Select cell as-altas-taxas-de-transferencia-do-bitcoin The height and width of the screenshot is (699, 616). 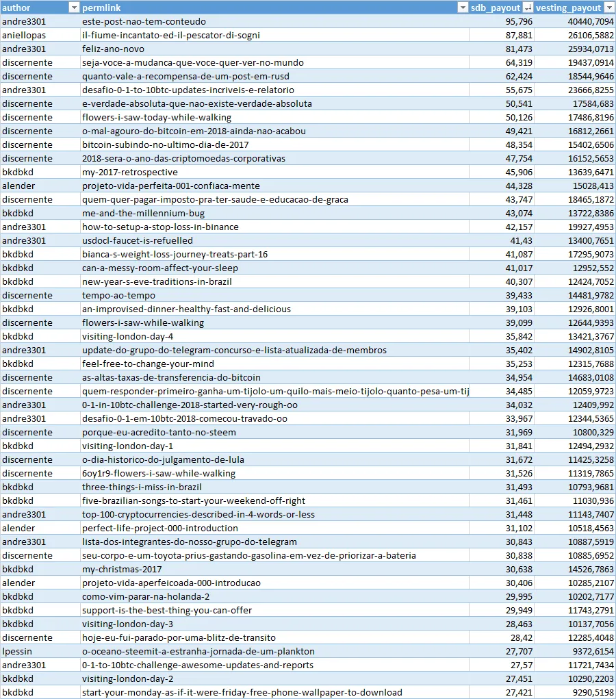point(274,378)
